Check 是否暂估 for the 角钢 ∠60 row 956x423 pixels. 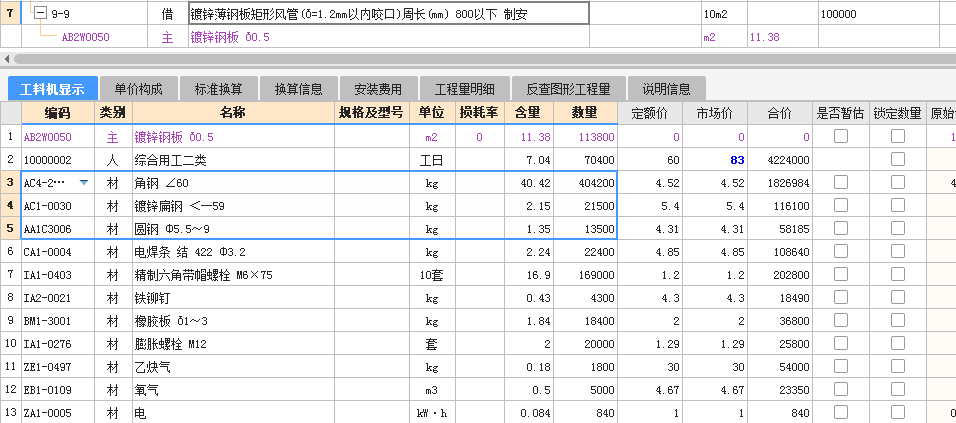pos(841,182)
